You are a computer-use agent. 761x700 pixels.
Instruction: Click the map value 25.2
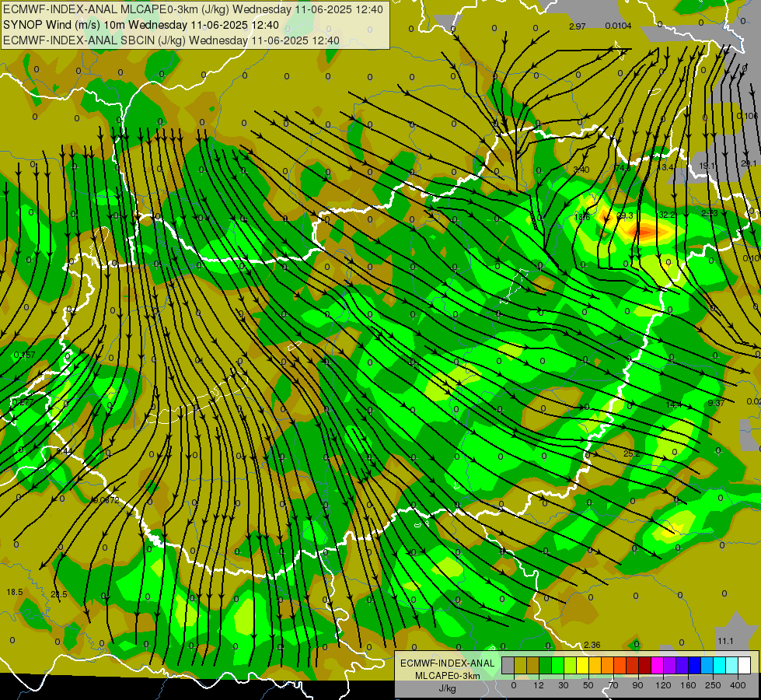[631, 453]
